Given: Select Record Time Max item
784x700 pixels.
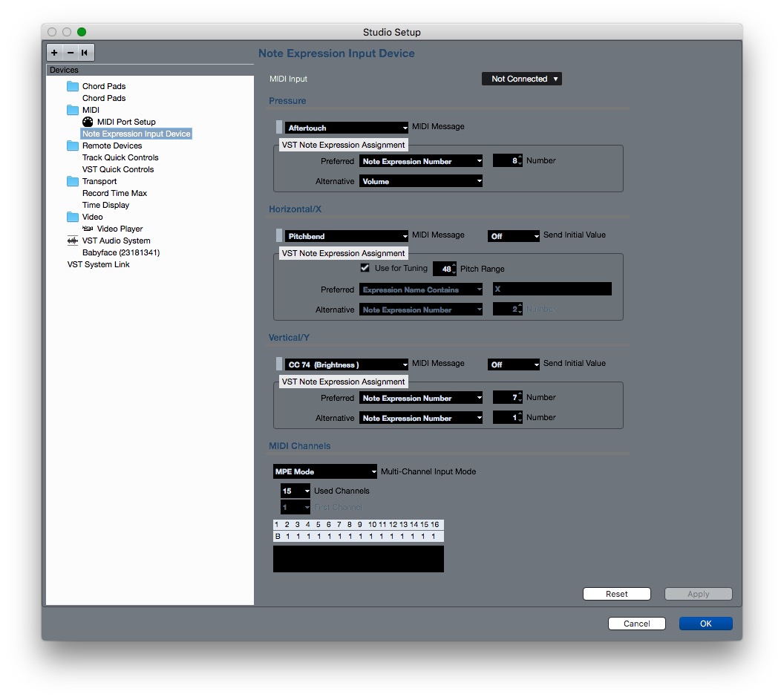Looking at the screenshot, I should 114,193.
